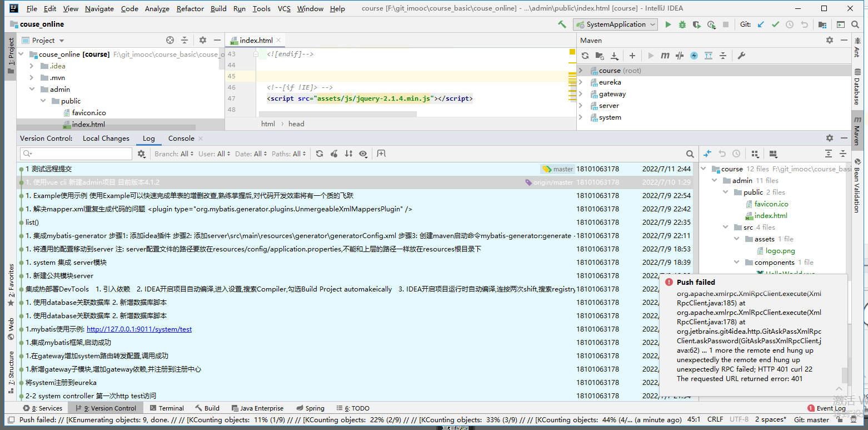Click head breadcrumb in editor

coord(296,124)
